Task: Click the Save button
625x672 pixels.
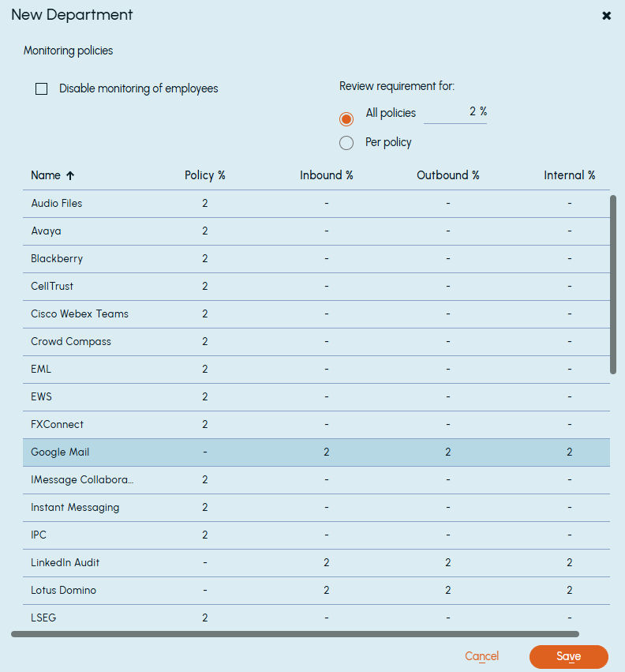Action: click(568, 656)
